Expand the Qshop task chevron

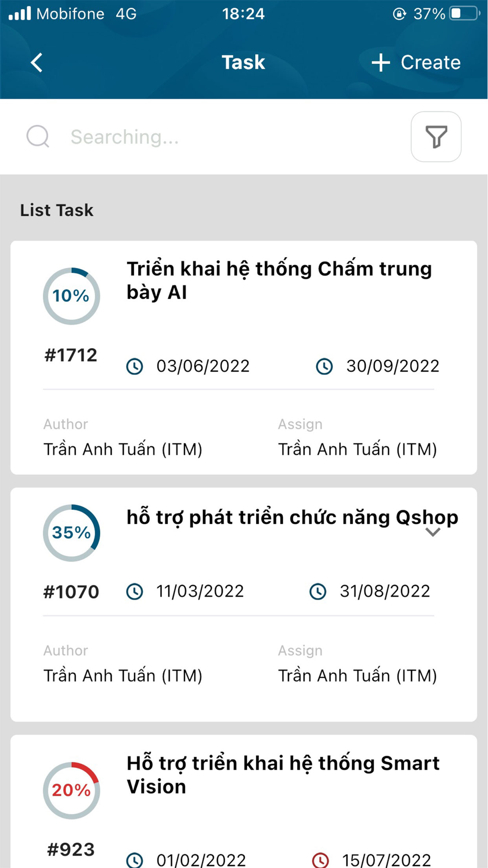(x=433, y=532)
